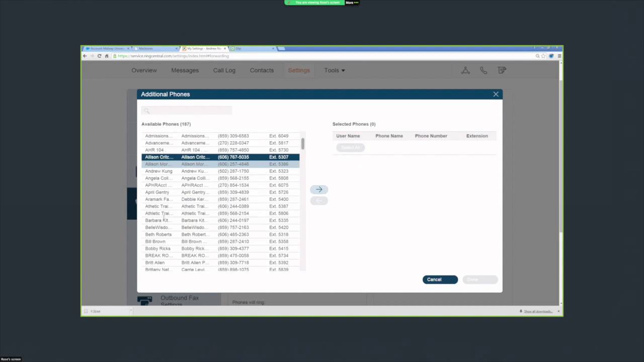The height and width of the screenshot is (362, 644).
Task: Open the Call Log tab
Action: pos(224,70)
